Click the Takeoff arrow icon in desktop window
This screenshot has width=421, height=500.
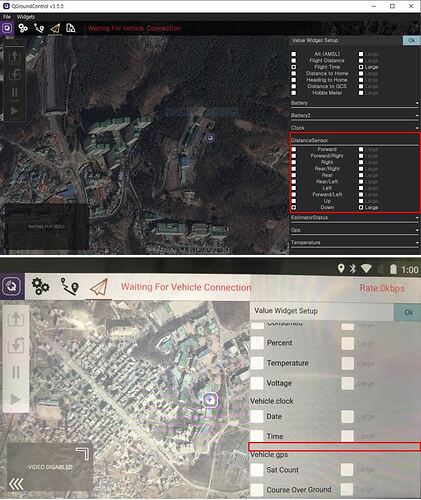click(x=15, y=56)
